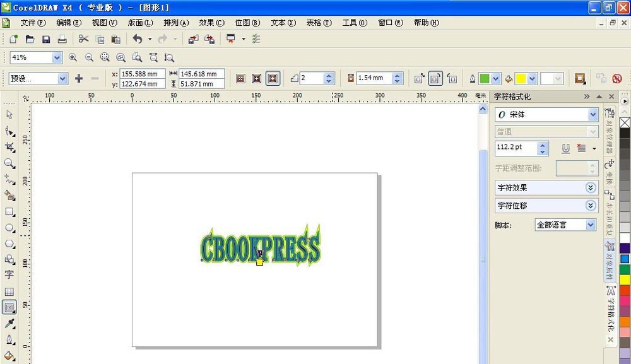Click the Undo arrow icon
Image resolution: width=631 pixels, height=364 pixels.
pos(138,39)
